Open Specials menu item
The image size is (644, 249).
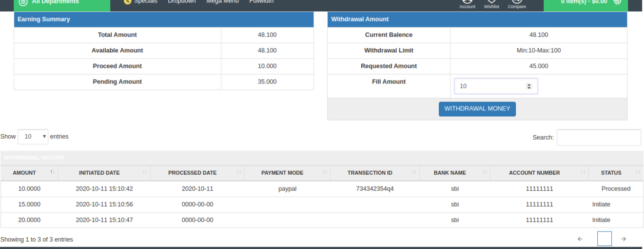(141, 2)
